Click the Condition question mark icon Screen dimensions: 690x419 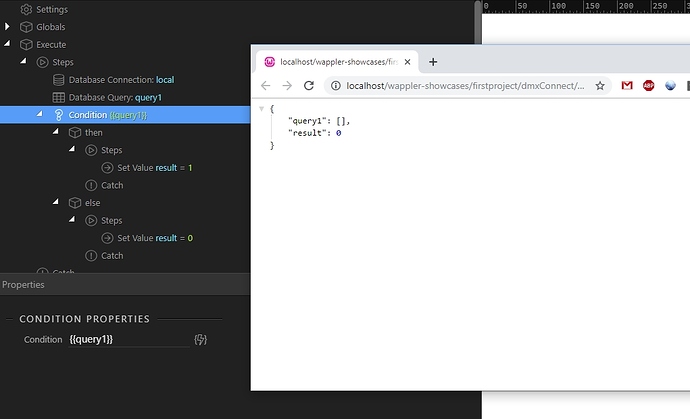(59, 115)
